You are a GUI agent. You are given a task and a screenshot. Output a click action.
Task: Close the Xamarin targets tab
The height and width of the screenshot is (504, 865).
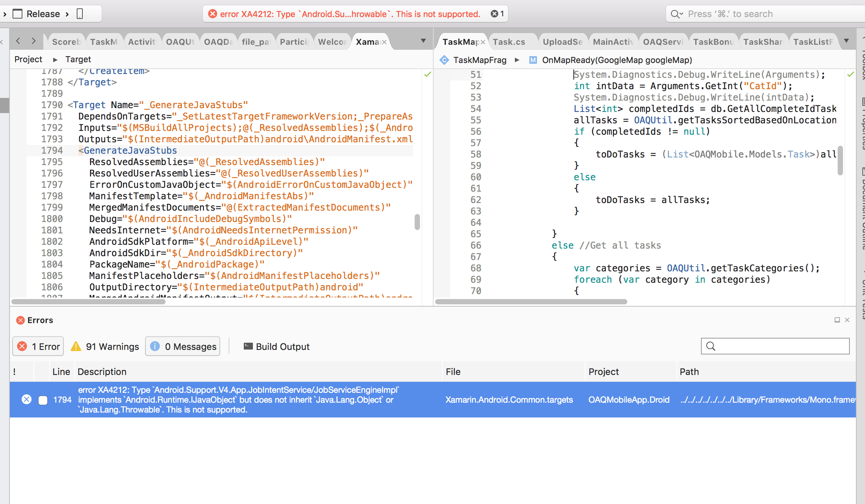(384, 42)
